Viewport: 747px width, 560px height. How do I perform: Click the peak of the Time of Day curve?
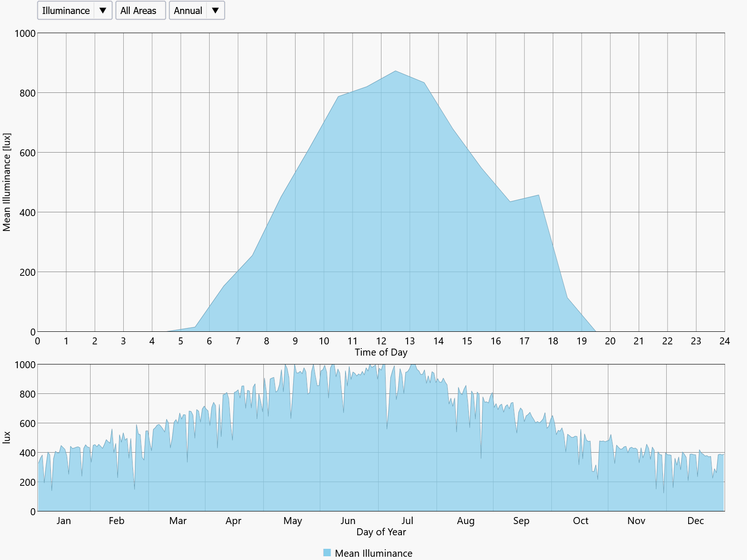pos(395,71)
